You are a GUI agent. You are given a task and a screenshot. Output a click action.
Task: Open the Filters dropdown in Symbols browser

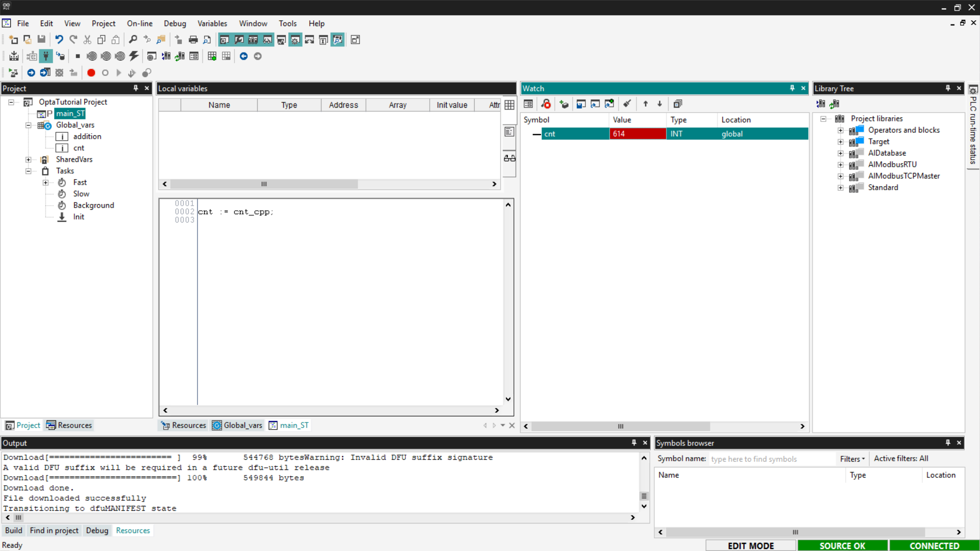(852, 459)
